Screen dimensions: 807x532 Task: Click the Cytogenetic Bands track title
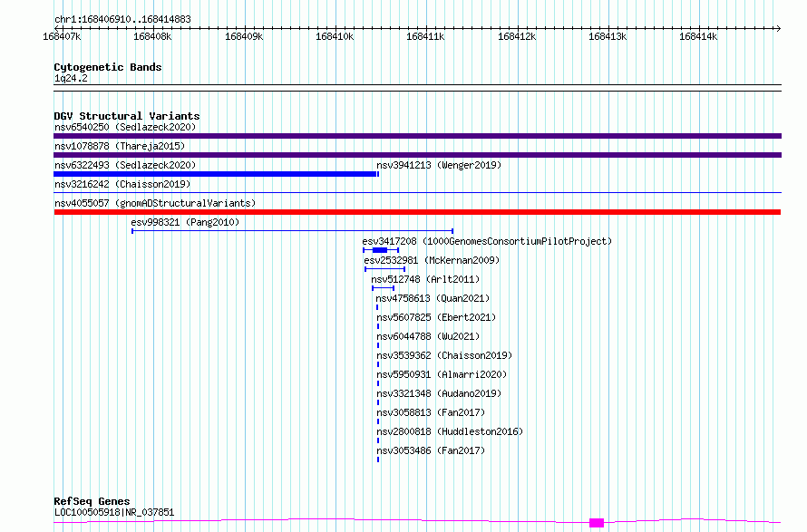[108, 67]
